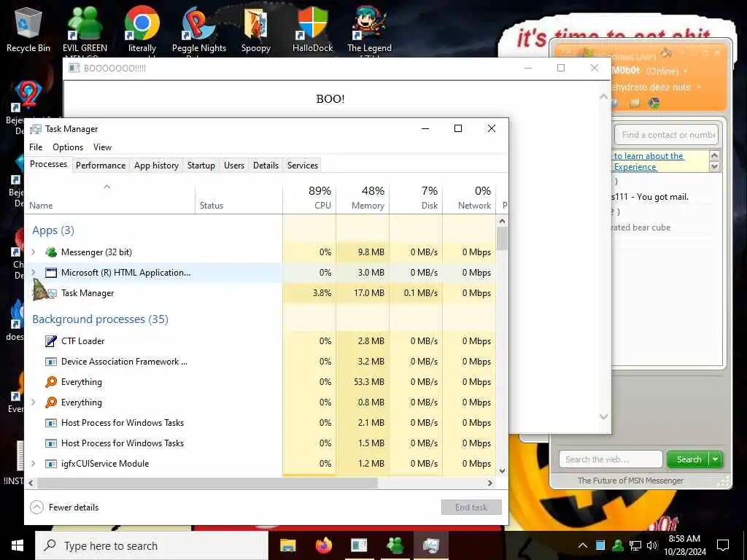Image resolution: width=747 pixels, height=560 pixels.
Task: Switch to the Users tab
Action: click(x=234, y=166)
